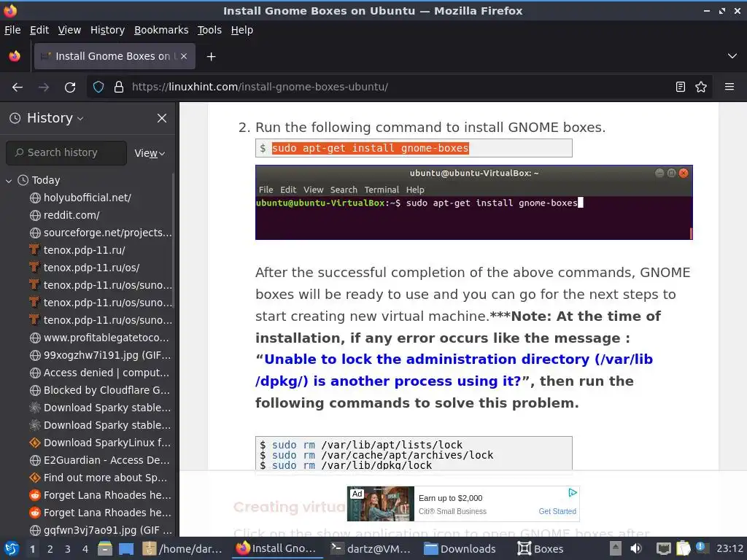Switch to /home/dar file manager window
Viewport: 747px width, 560px height.
click(183, 549)
